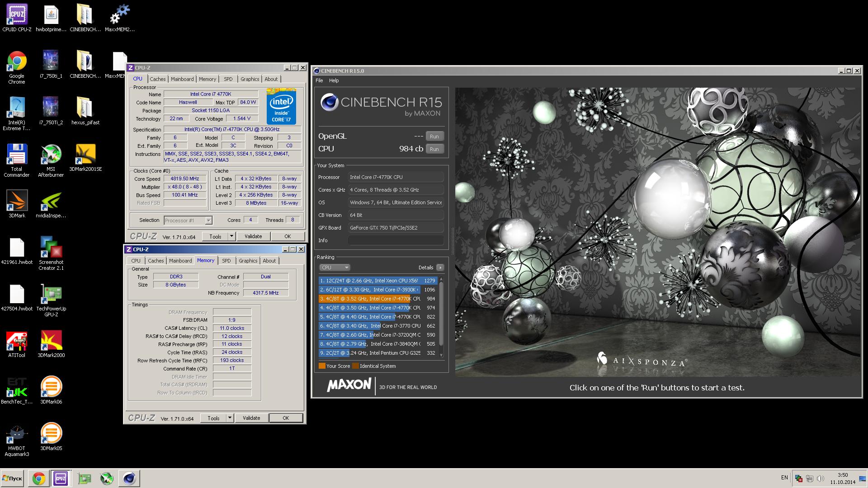
Task: Open 427504.hwbot file icon
Action: point(17,297)
